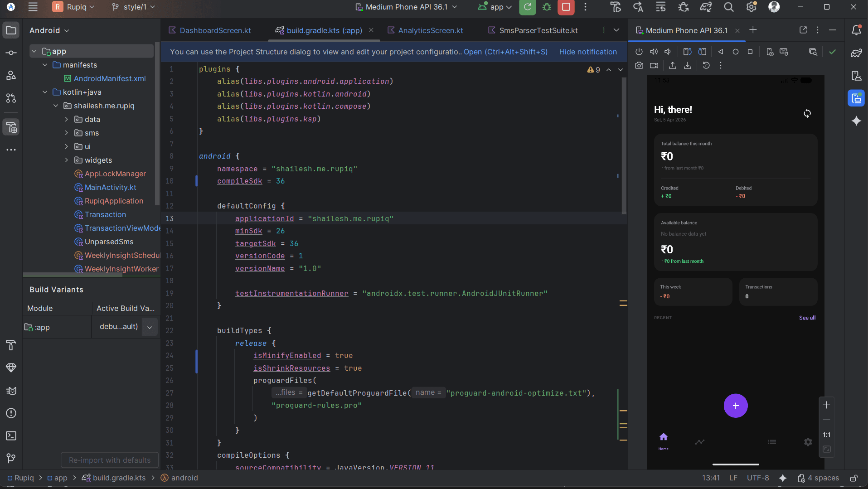The height and width of the screenshot is (489, 868).
Task: Tap settings tab in app bottom navigation
Action: tap(808, 442)
